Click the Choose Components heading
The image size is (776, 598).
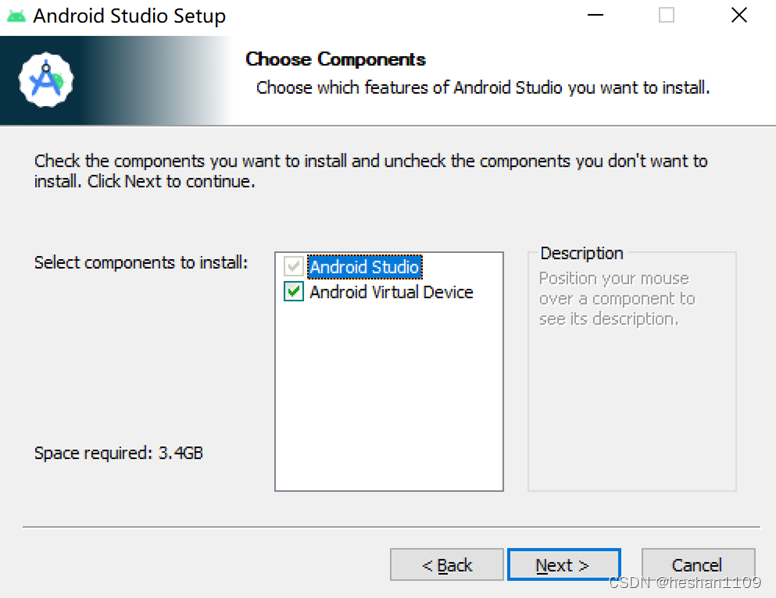[x=336, y=59]
